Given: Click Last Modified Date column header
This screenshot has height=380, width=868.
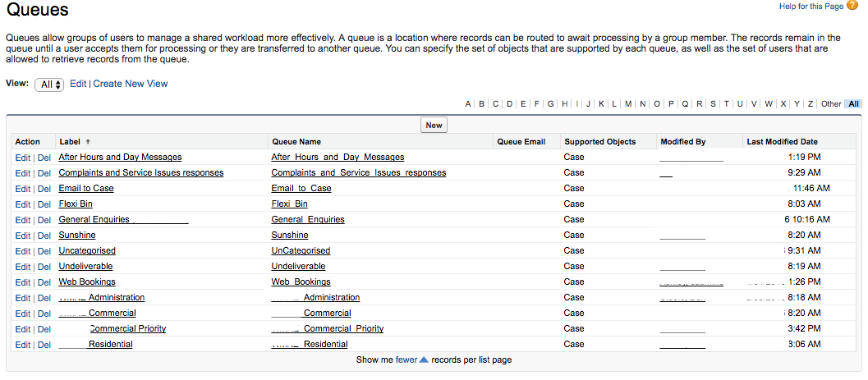Looking at the screenshot, I should point(783,142).
